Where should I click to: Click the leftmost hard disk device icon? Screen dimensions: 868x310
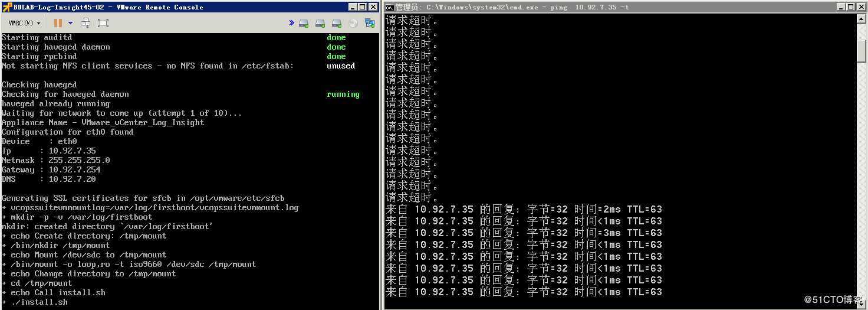coord(304,23)
